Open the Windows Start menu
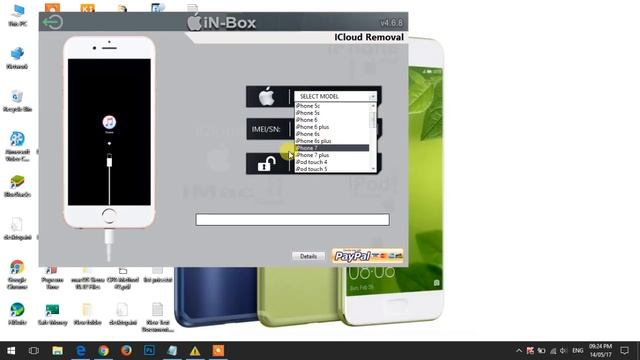Viewport: 640px width, 360px height. pyautogui.click(x=11, y=351)
